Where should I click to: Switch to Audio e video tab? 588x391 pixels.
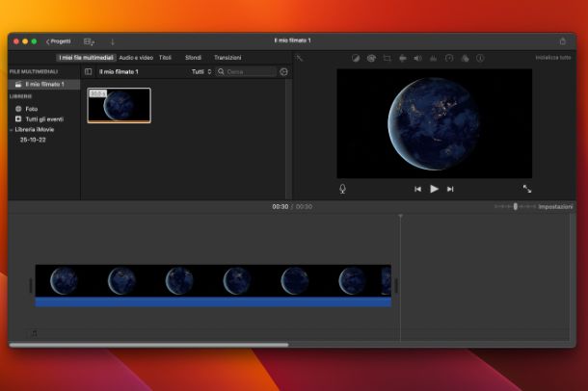coord(136,58)
